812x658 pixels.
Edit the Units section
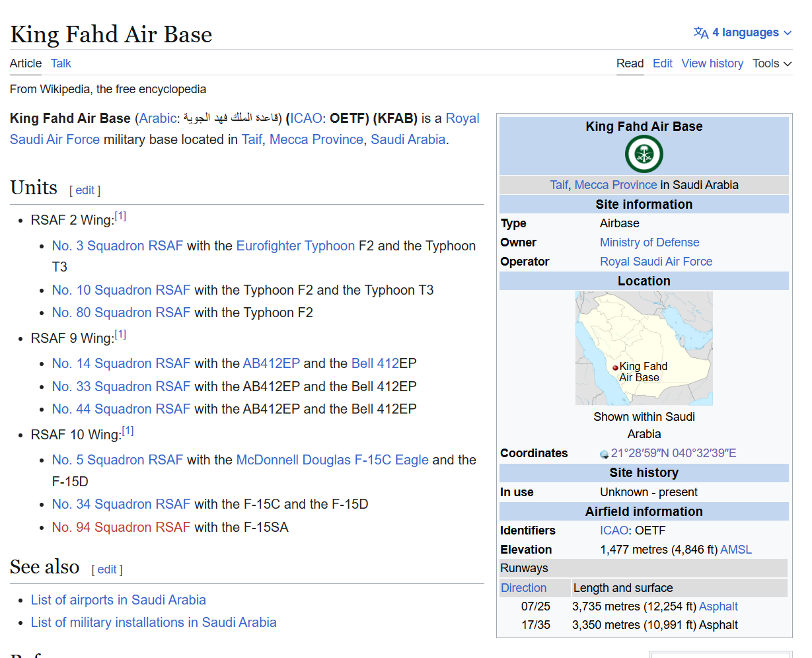pyautogui.click(x=85, y=190)
